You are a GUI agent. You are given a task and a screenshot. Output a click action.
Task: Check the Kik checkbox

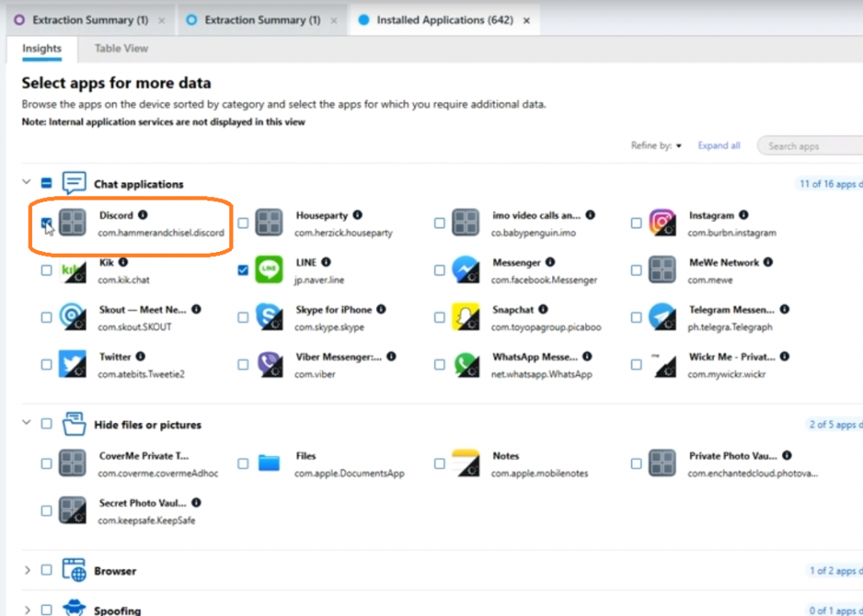tap(46, 271)
